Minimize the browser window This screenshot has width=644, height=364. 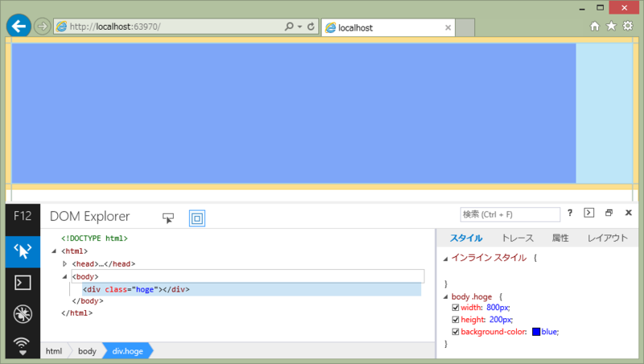point(582,8)
